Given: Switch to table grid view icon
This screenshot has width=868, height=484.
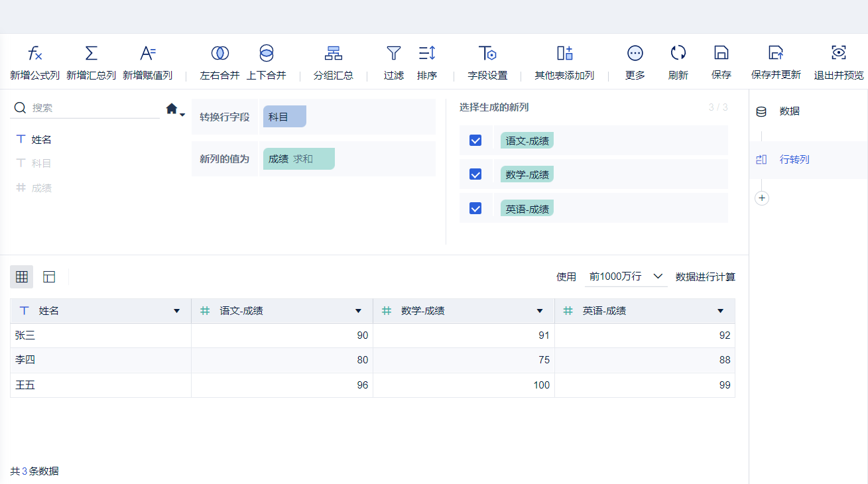Looking at the screenshot, I should [22, 276].
